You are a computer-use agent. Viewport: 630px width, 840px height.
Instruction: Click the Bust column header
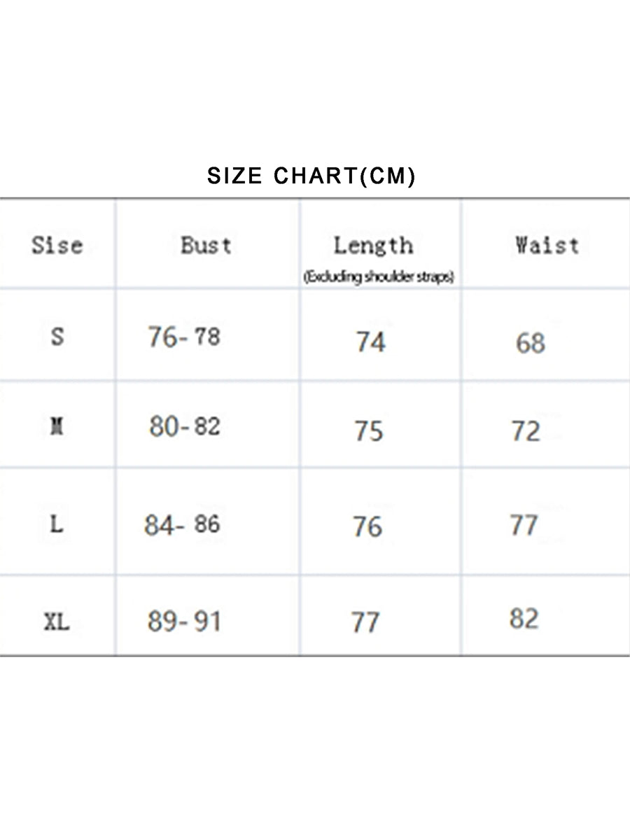[x=206, y=245]
